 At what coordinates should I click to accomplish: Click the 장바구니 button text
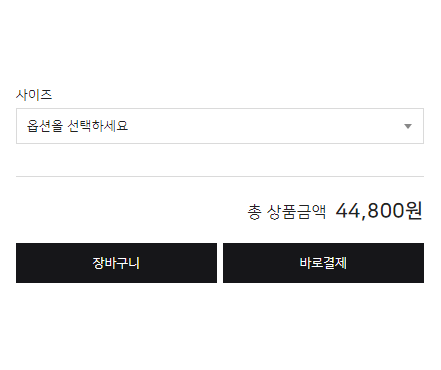pyautogui.click(x=116, y=263)
